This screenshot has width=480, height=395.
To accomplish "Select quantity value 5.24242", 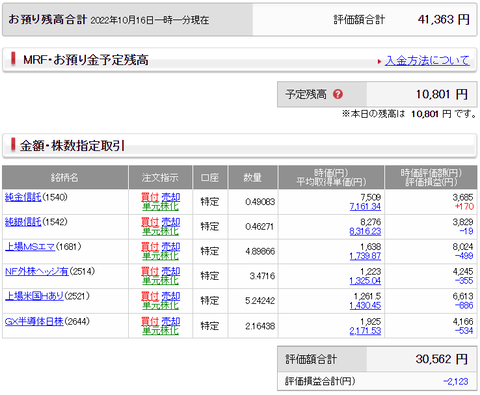I will click(260, 301).
